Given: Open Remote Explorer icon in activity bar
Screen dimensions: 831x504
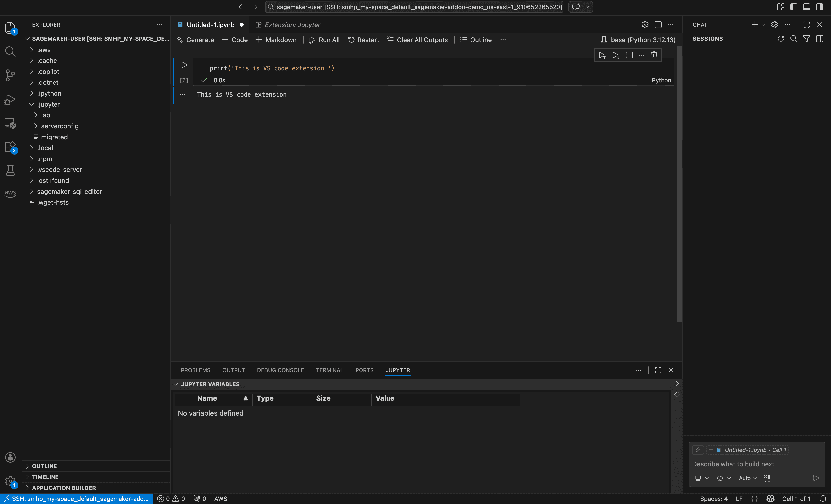Looking at the screenshot, I should click(x=10, y=123).
